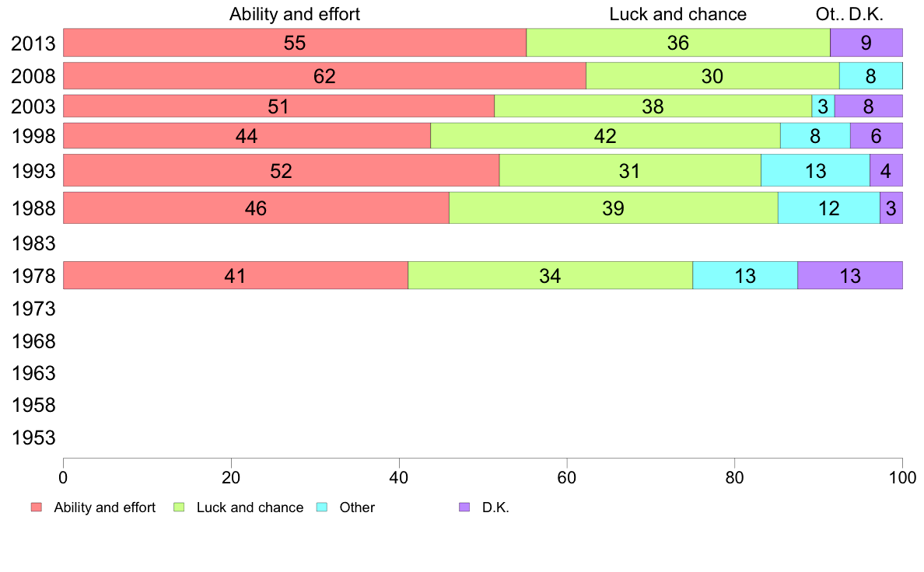Click the 1978 purple segment labeled 13
The image size is (924, 572).
pos(850,275)
